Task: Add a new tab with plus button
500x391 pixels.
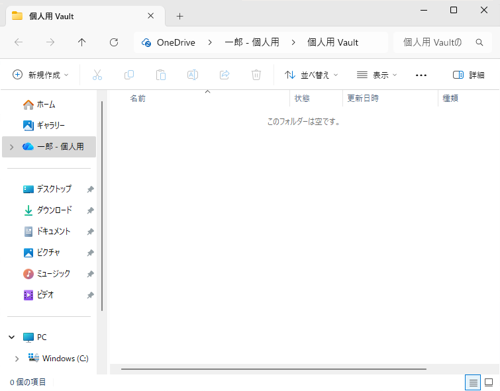Action: click(180, 16)
